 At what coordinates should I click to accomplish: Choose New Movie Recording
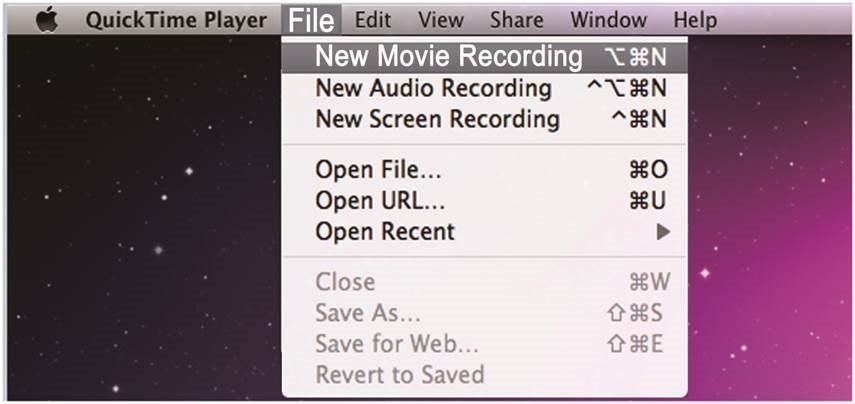pyautogui.click(x=448, y=56)
